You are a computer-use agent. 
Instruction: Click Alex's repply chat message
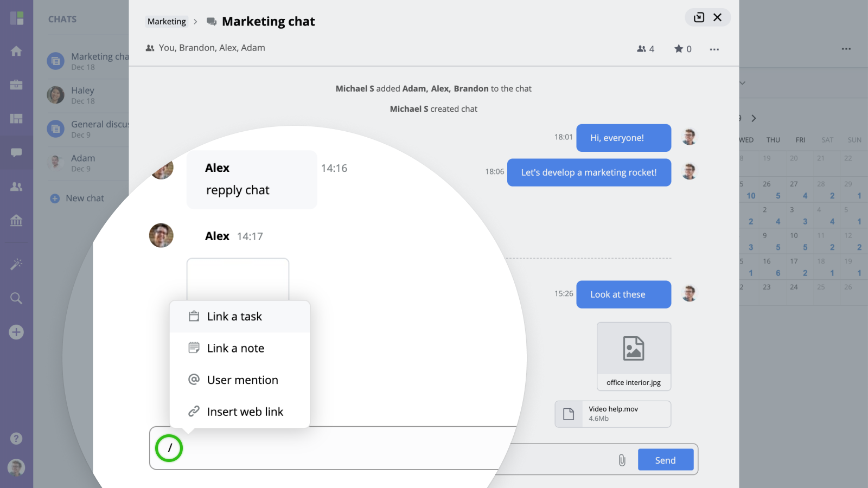[252, 179]
